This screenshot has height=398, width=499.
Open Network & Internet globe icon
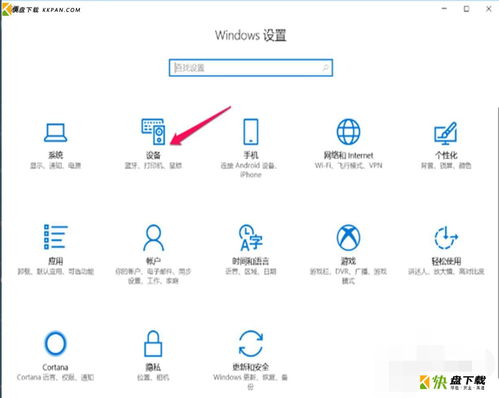[348, 132]
